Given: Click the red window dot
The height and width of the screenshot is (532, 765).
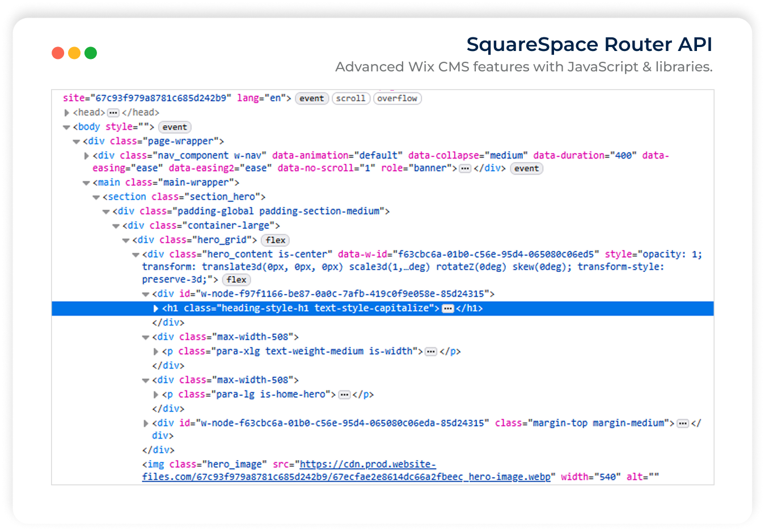Looking at the screenshot, I should pyautogui.click(x=58, y=53).
